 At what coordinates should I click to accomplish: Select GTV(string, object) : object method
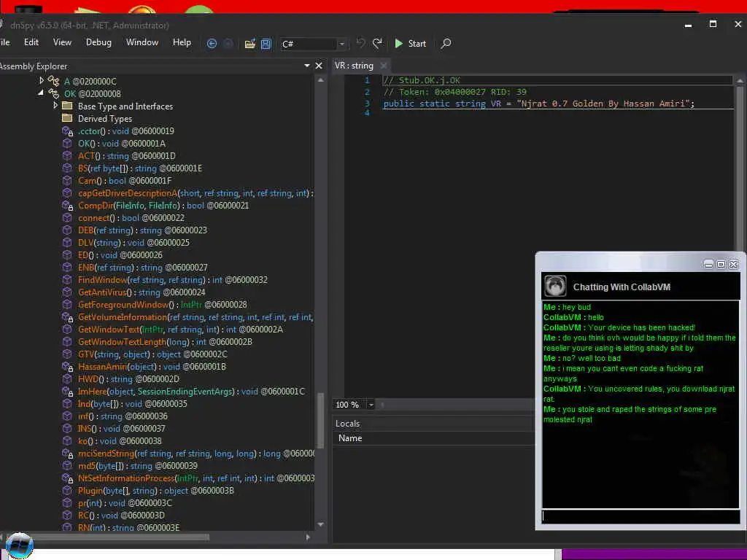[x=152, y=354]
